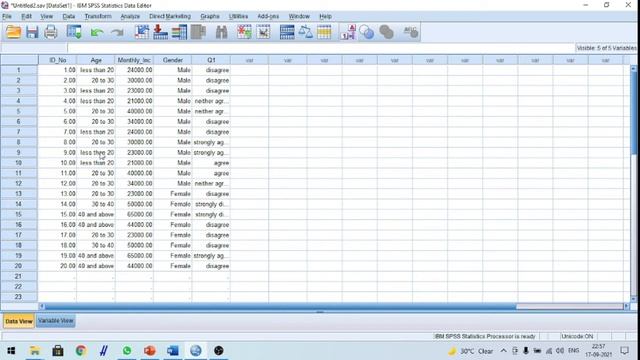This screenshot has height=360, width=640.
Task: Open WhatsApp from the taskbar
Action: click(x=127, y=351)
